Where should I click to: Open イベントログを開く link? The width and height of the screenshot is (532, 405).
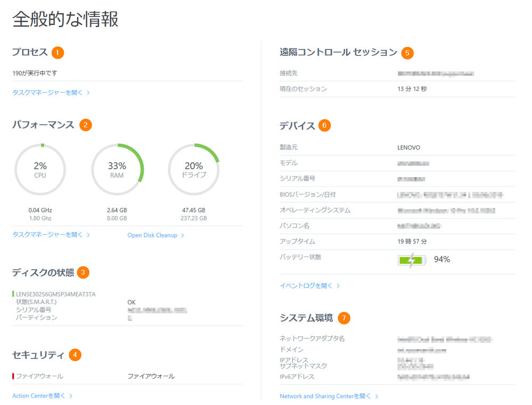tap(306, 286)
